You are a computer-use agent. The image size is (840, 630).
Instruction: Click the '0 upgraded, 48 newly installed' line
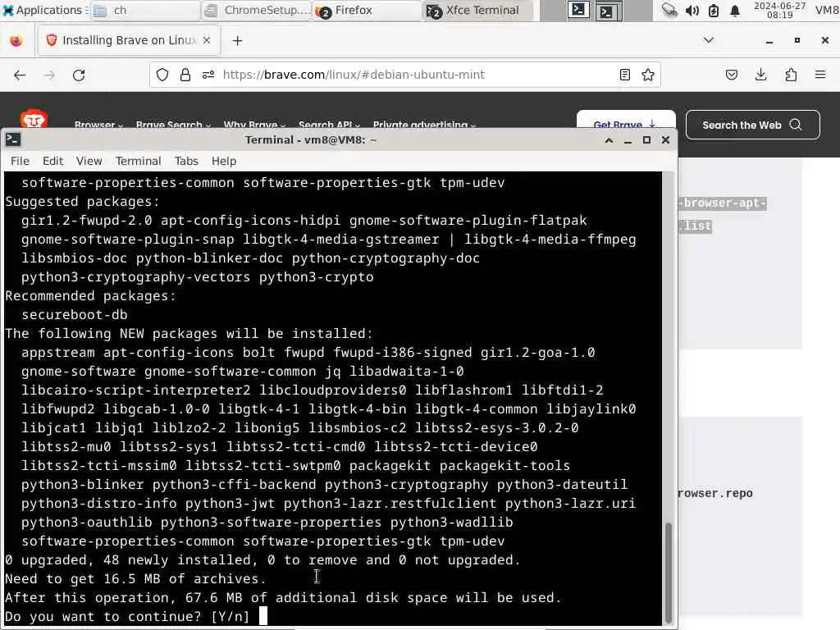coord(262,559)
